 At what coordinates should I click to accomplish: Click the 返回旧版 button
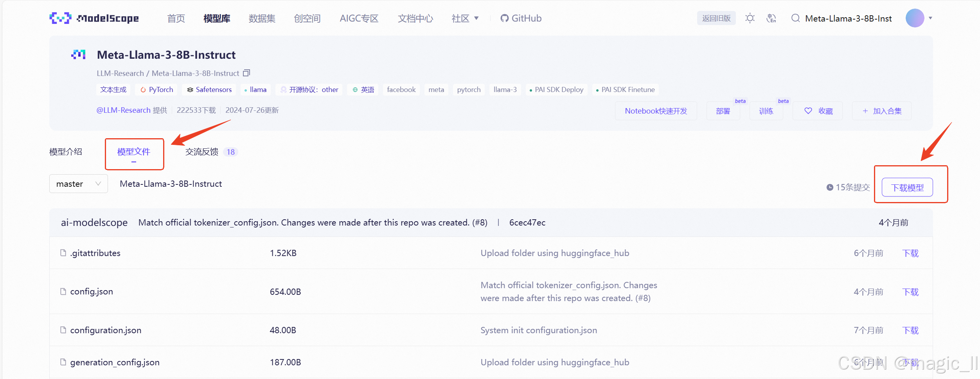(716, 18)
